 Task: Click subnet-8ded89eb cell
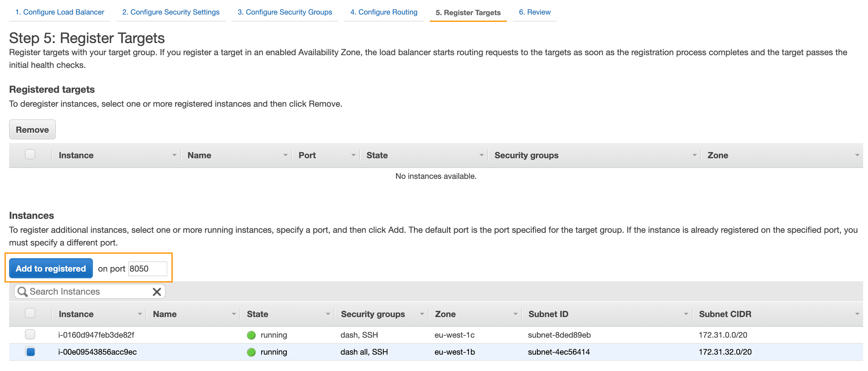click(559, 335)
